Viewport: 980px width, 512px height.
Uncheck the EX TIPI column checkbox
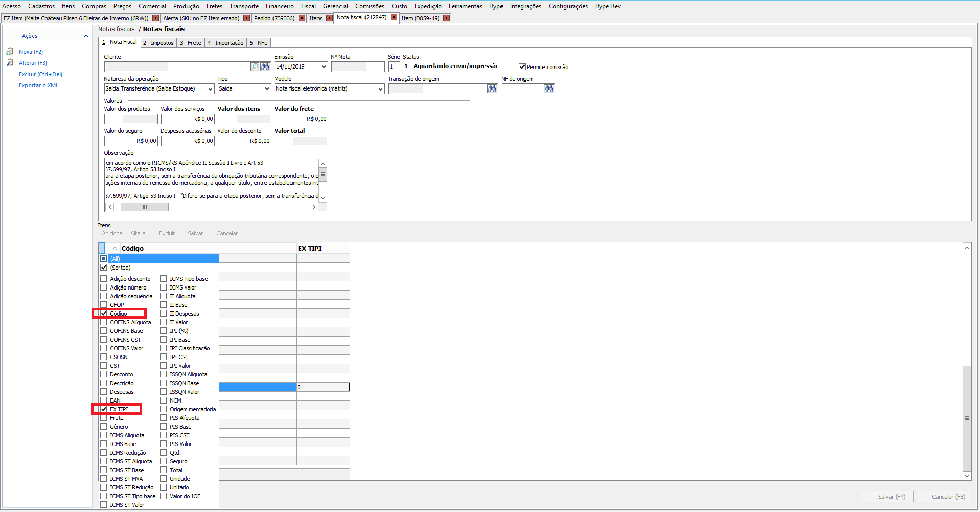click(x=104, y=409)
